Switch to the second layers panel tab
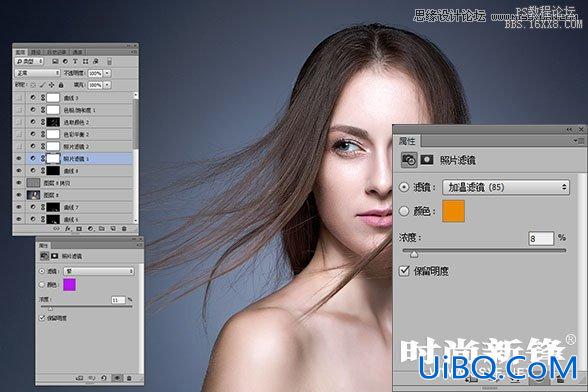 pyautogui.click(x=36, y=52)
